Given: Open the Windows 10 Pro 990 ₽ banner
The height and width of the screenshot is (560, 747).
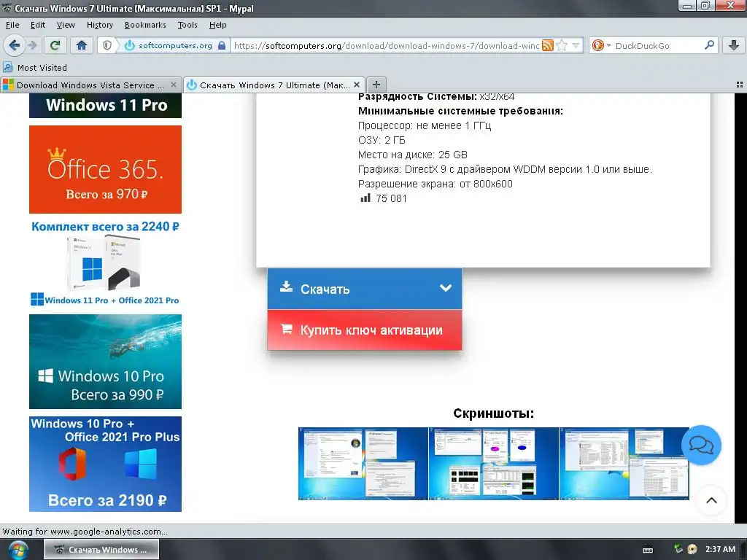Looking at the screenshot, I should click(105, 362).
